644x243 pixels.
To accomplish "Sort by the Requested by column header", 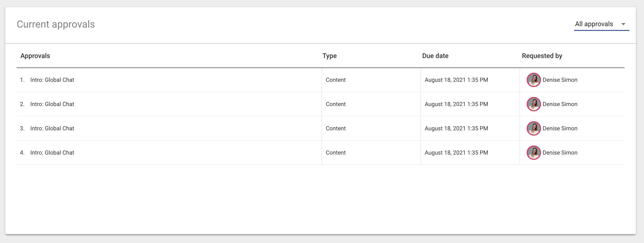I will tap(542, 56).
